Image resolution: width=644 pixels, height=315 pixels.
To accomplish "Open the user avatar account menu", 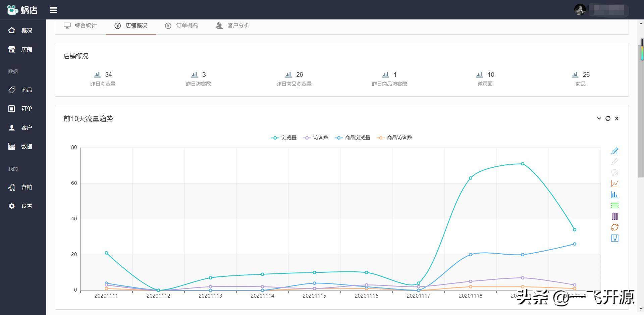I will point(580,10).
